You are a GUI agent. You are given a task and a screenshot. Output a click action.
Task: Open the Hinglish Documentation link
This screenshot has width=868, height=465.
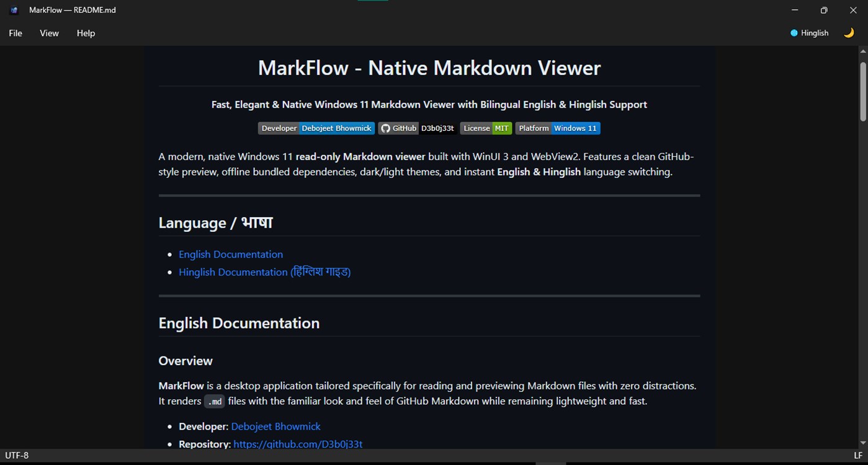pyautogui.click(x=265, y=272)
